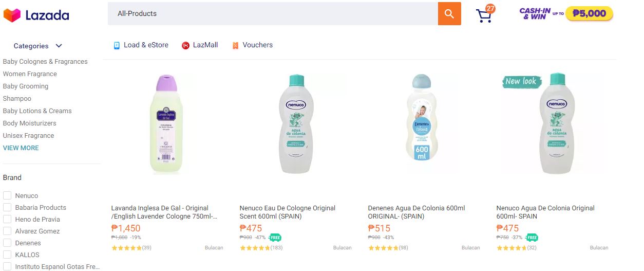Click the Vouchers orange icon
The width and height of the screenshot is (644, 271).
coord(235,45)
